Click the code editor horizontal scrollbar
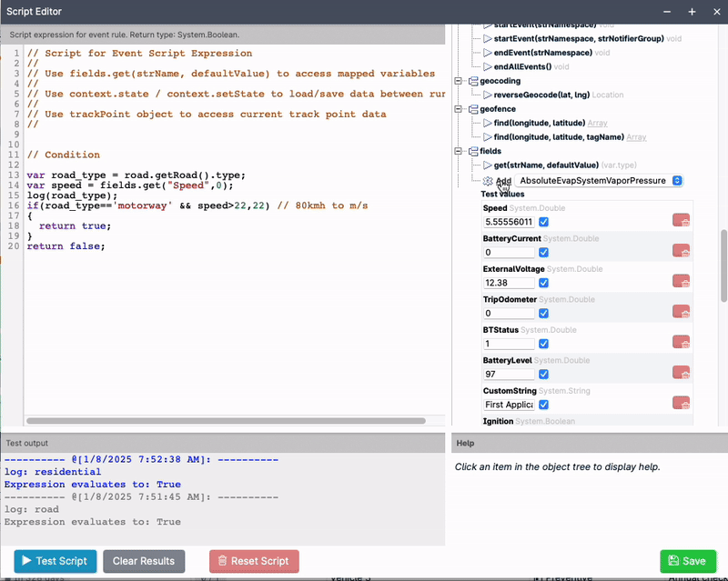Image resolution: width=728 pixels, height=581 pixels. [x=226, y=421]
